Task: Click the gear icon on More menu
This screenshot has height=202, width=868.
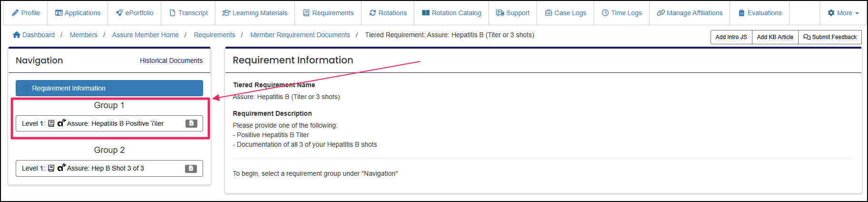Action: tap(831, 13)
